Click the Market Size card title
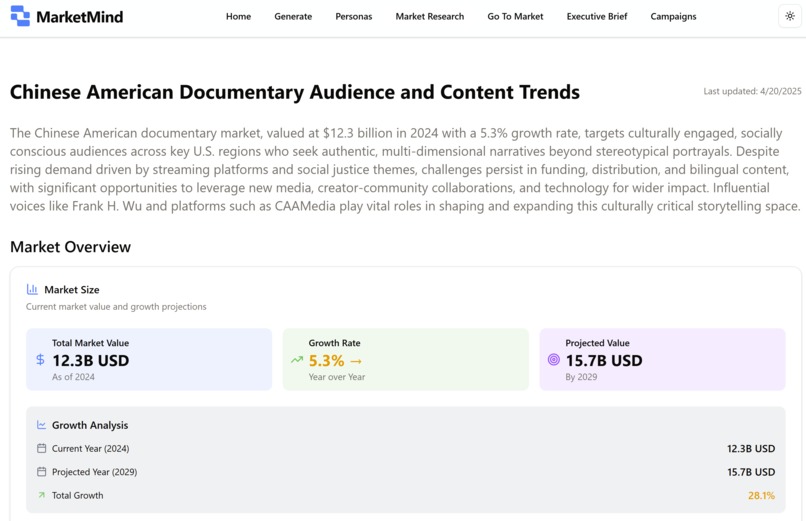Image resolution: width=806 pixels, height=521 pixels. pyautogui.click(x=72, y=290)
